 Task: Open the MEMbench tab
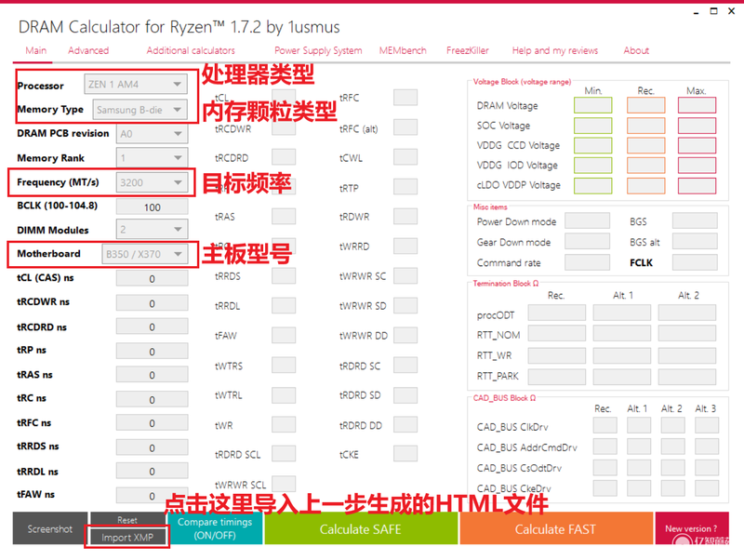[x=403, y=50]
